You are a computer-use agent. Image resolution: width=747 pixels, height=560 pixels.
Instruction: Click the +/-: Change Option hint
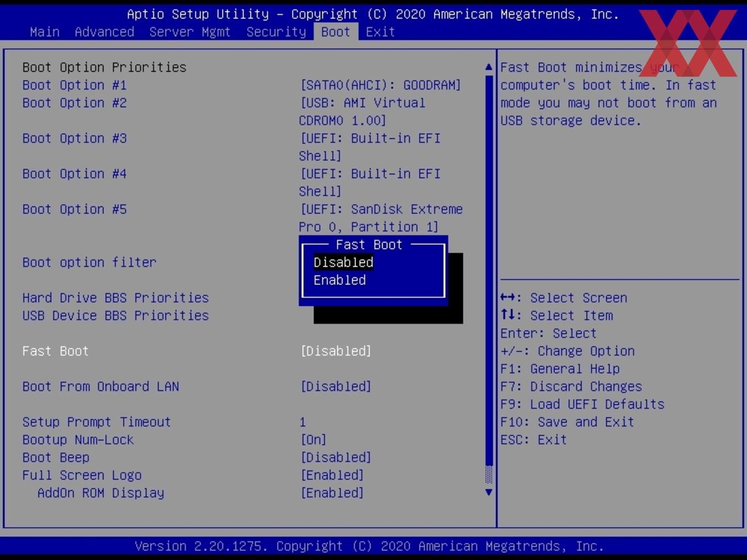567,351
